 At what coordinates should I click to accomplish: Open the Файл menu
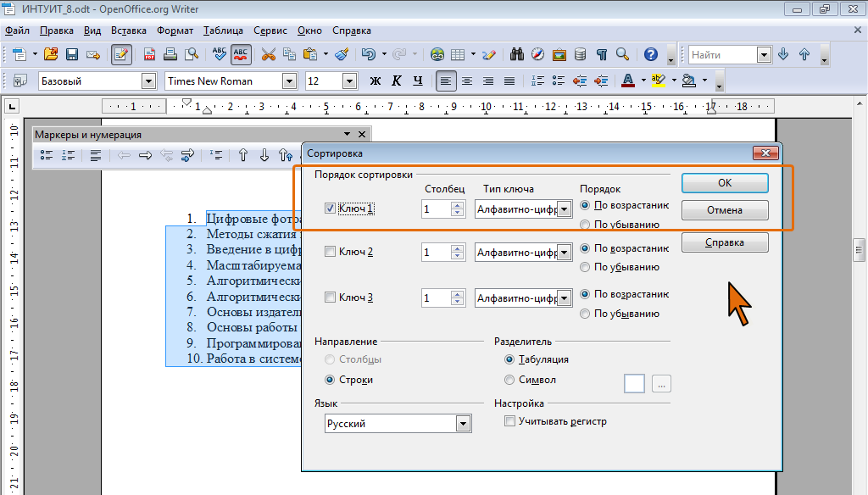17,31
